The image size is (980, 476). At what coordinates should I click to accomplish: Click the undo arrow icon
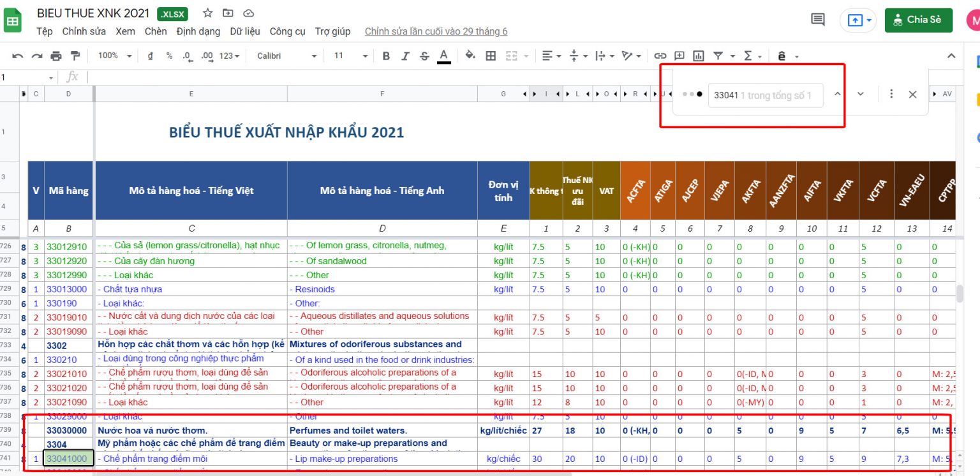(18, 56)
